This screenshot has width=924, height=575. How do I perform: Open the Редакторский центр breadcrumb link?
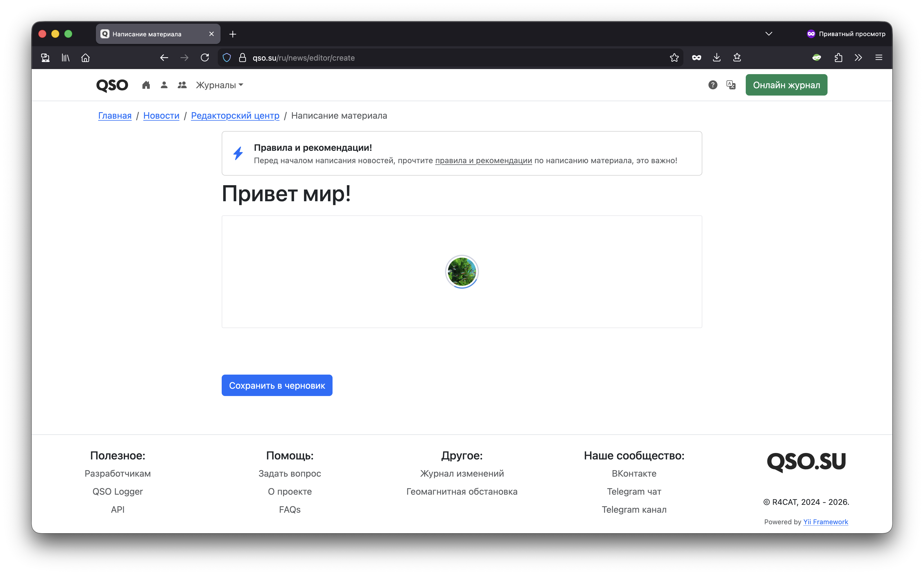235,116
